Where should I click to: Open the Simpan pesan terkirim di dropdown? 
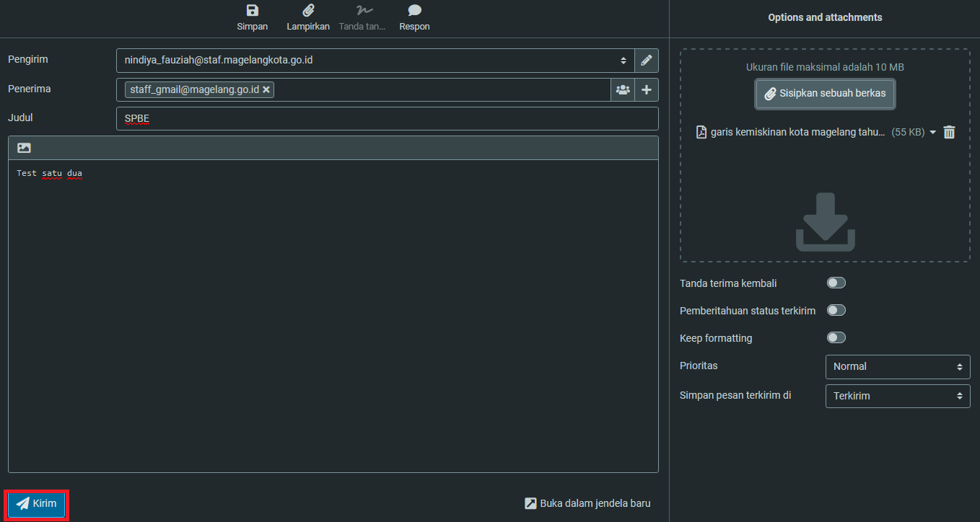(897, 396)
